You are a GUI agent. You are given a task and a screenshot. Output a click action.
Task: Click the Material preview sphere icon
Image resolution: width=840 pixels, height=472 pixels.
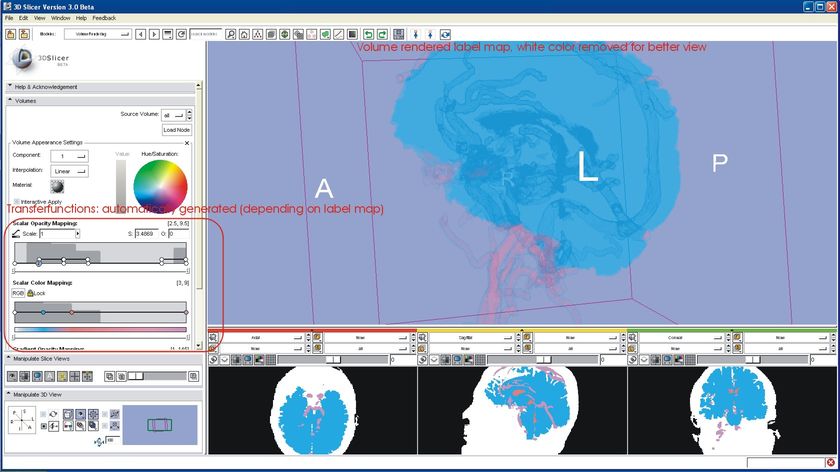(x=57, y=186)
